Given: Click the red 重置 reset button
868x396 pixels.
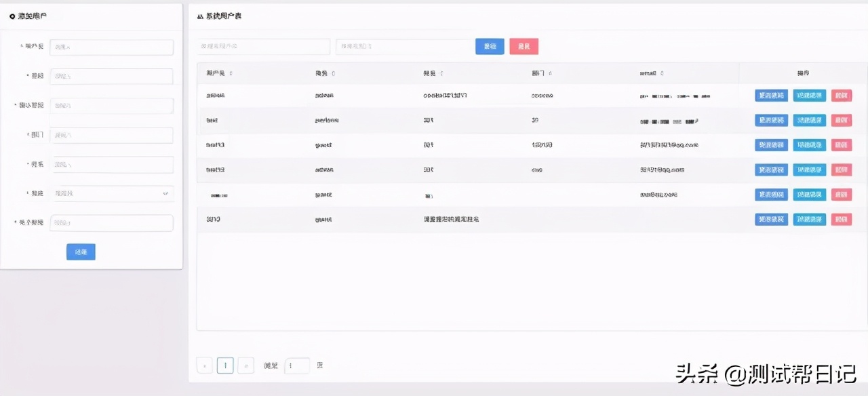Looking at the screenshot, I should (524, 46).
